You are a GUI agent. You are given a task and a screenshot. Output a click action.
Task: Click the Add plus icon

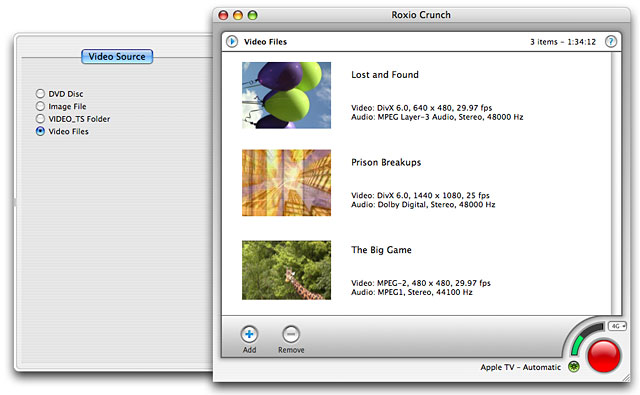tap(249, 335)
